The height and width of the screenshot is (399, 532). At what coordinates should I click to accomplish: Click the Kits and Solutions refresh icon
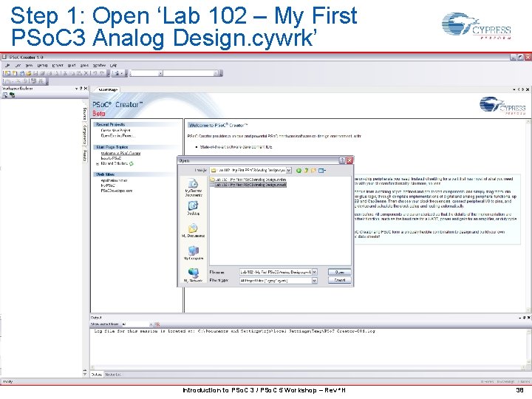[132, 163]
